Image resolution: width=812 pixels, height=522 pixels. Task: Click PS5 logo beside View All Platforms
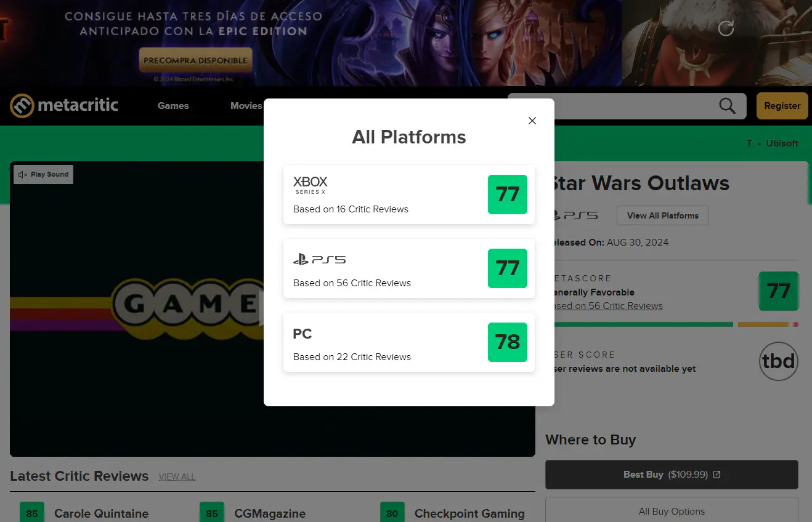point(576,215)
